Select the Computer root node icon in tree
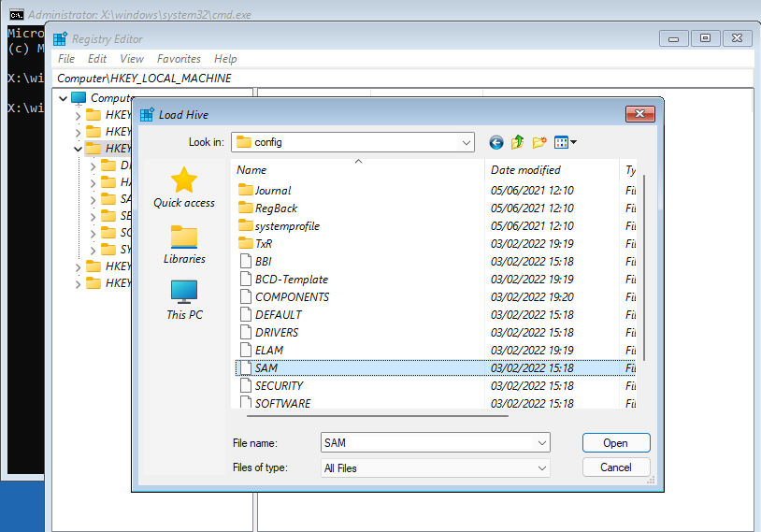 tap(79, 98)
